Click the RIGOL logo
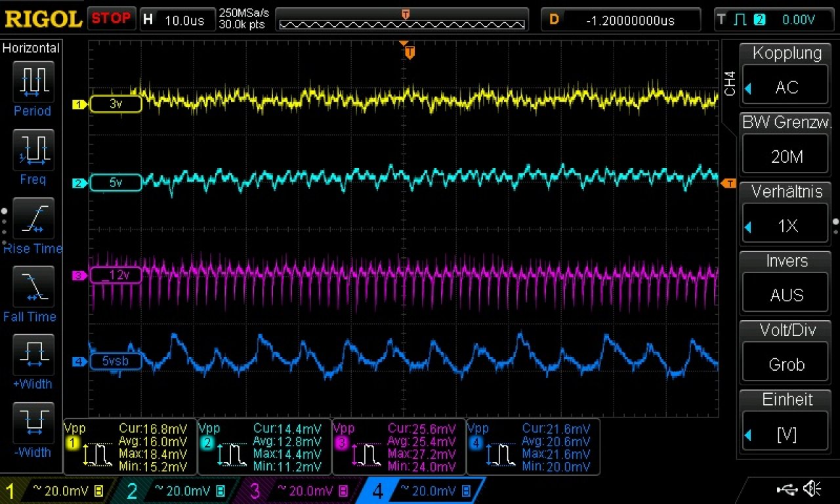 [x=43, y=18]
